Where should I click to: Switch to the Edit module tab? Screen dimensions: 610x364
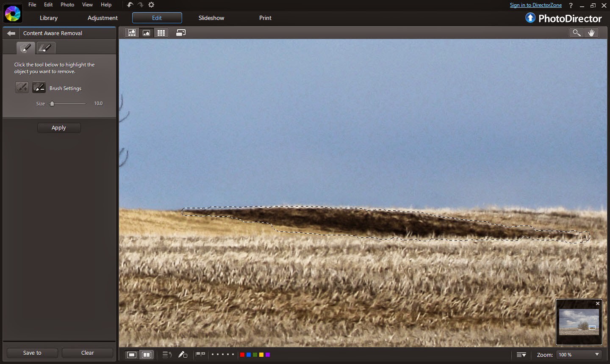point(157,18)
